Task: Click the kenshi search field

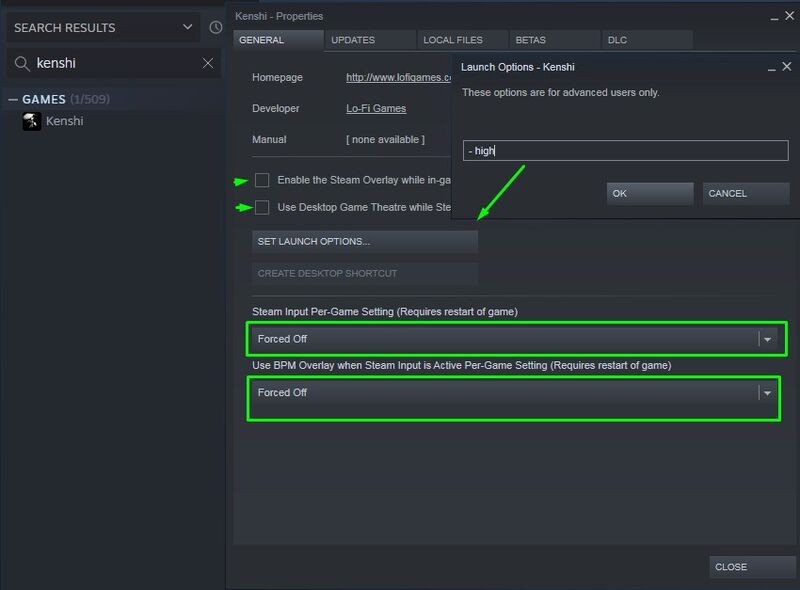Action: click(113, 63)
